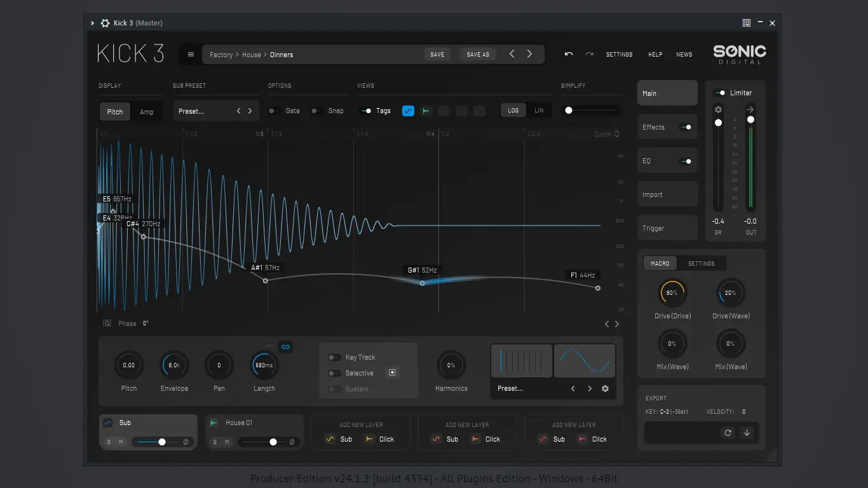Toggle the green click layer view icon
Viewport: 868px width, 488px height.
point(426,111)
